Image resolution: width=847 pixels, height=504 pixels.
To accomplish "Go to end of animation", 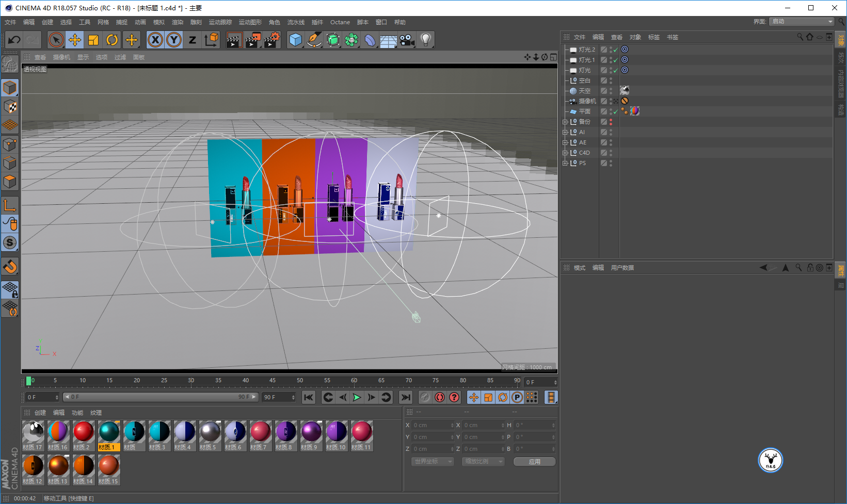I will [x=406, y=397].
